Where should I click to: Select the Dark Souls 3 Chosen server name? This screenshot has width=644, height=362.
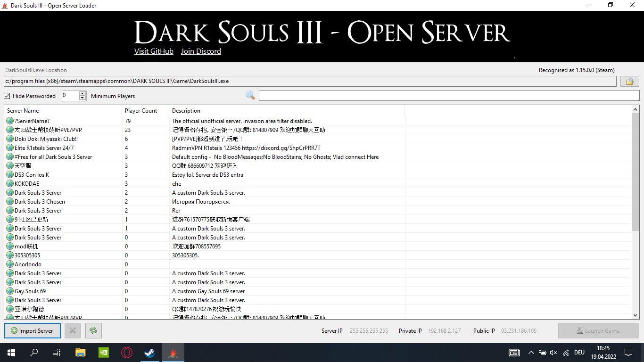pyautogui.click(x=40, y=202)
